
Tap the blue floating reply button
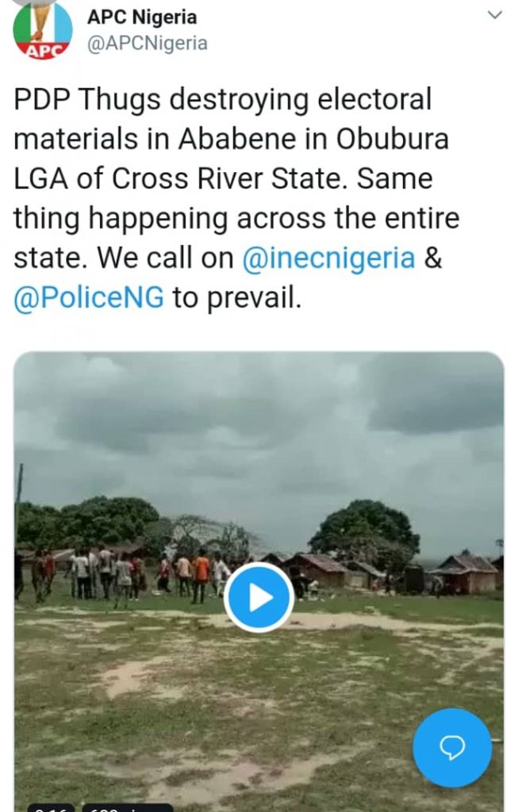[452, 748]
